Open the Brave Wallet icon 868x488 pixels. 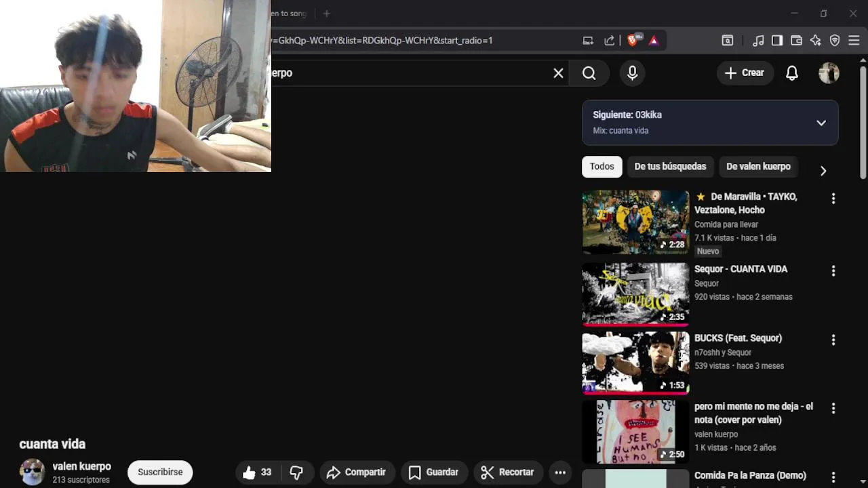[796, 41]
